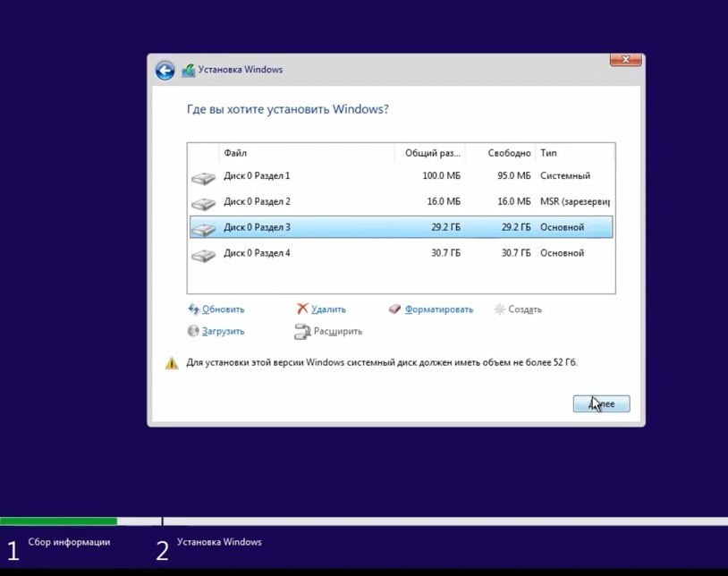Image resolution: width=728 pixels, height=576 pixels.
Task: Click the drive icon for Диск 0 Раздел 3
Action: [x=203, y=229]
